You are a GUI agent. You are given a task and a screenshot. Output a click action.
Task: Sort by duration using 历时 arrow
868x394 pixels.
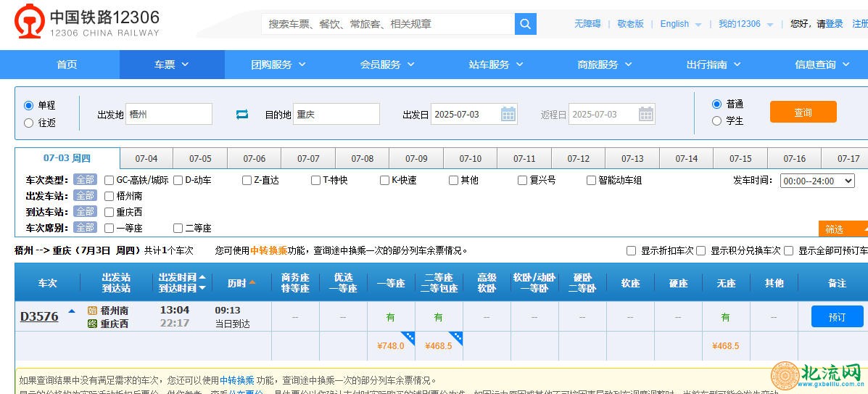click(x=252, y=282)
